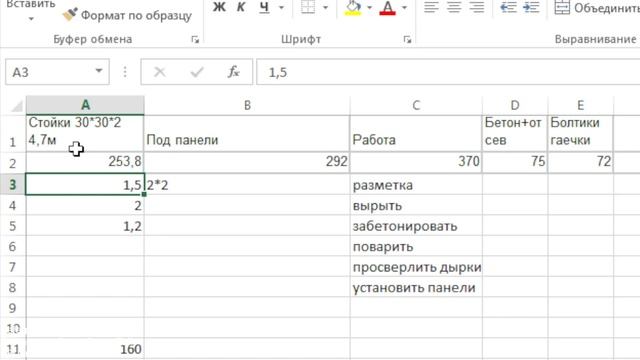This screenshot has width=640, height=360.
Task: Select column C header
Action: (x=416, y=105)
